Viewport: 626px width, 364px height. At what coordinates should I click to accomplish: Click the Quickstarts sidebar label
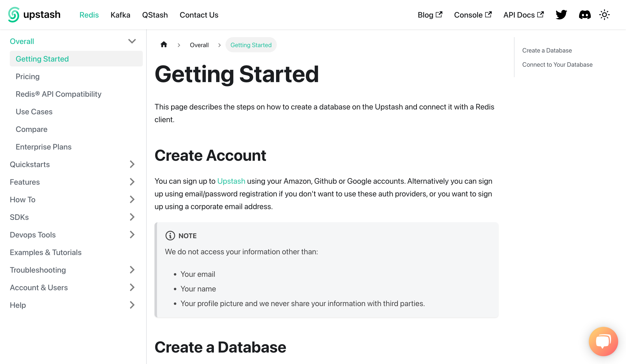point(30,164)
